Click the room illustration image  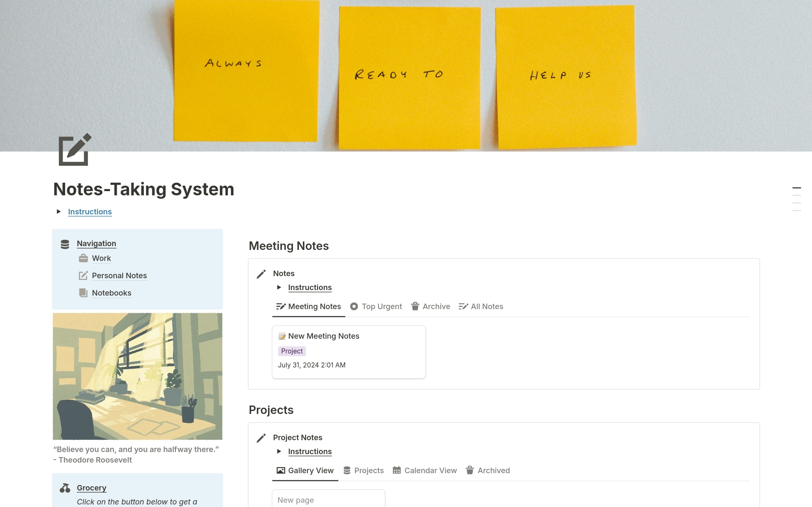coord(137,376)
